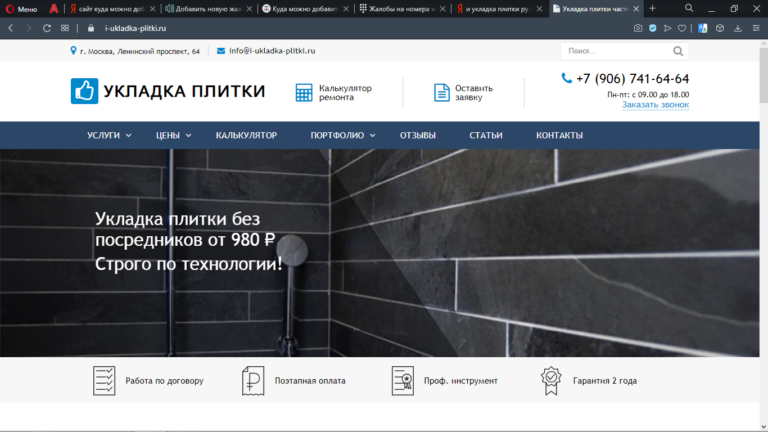Click the phone handset icon
This screenshot has height=432, width=768.
pyautogui.click(x=566, y=78)
